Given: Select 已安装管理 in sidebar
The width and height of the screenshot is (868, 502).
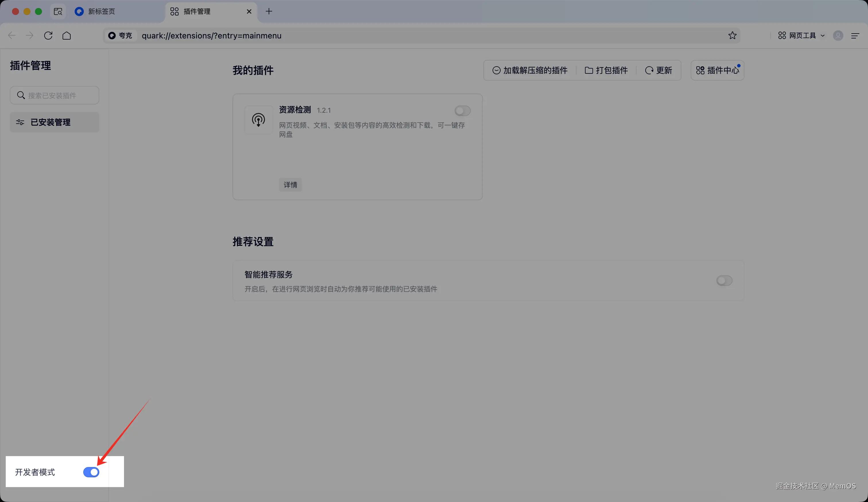Looking at the screenshot, I should 55,122.
